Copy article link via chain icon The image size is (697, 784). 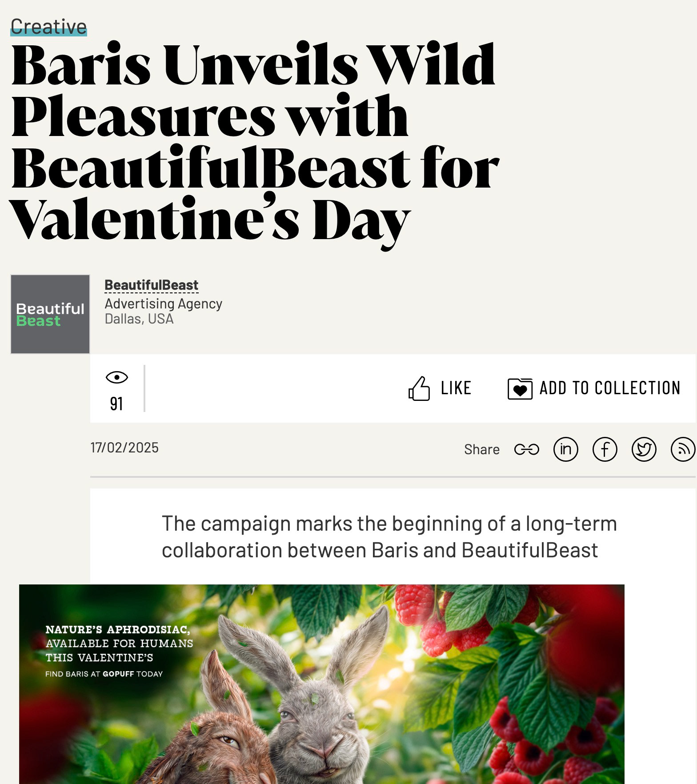[x=526, y=449]
